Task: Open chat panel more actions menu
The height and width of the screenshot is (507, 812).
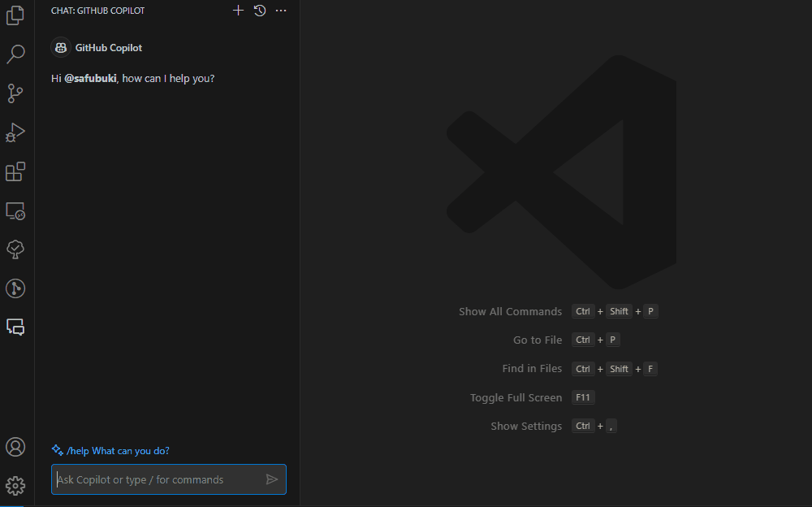Action: pyautogui.click(x=281, y=11)
